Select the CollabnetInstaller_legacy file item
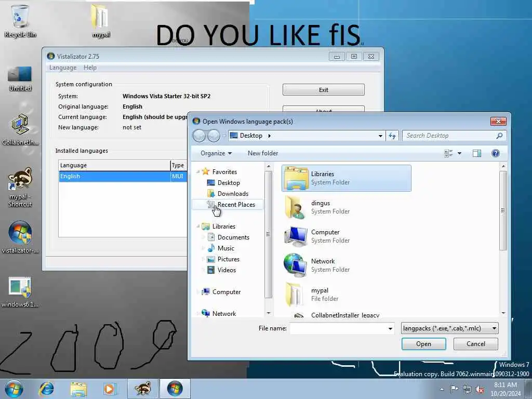The width and height of the screenshot is (532, 399). (347, 314)
